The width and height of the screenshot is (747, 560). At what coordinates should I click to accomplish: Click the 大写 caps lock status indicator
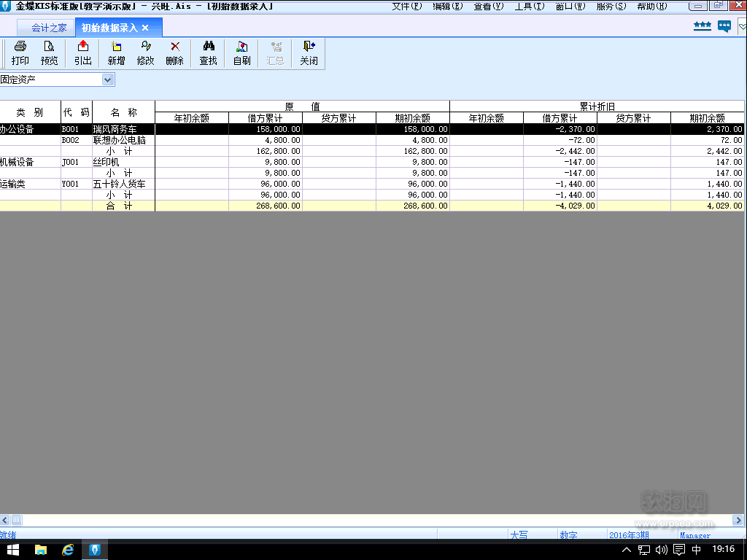(x=519, y=535)
